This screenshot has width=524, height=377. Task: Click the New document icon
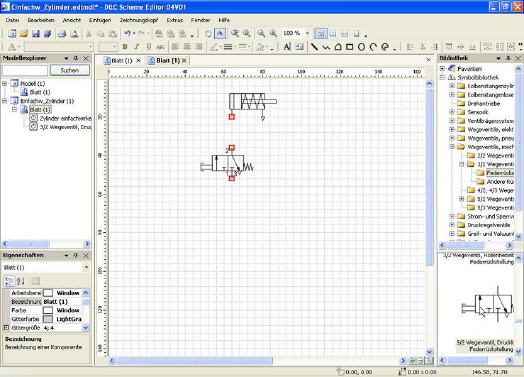[12, 33]
